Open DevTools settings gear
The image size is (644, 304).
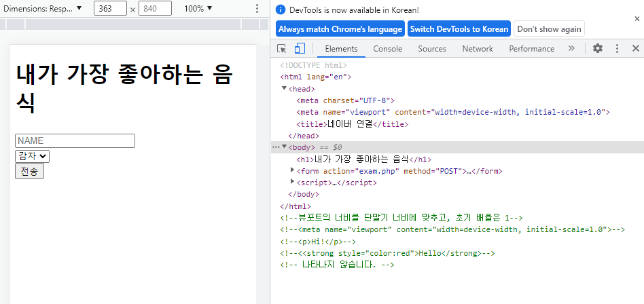pos(598,48)
